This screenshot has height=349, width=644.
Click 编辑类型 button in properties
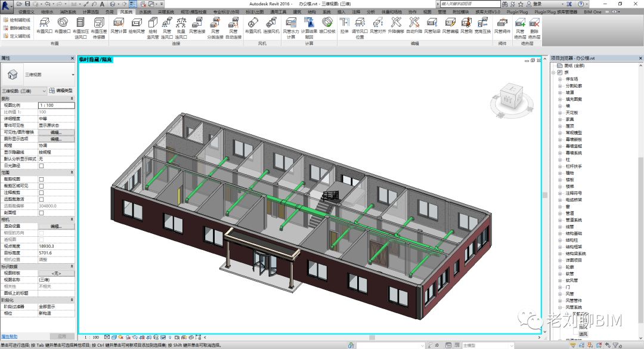[x=61, y=91]
